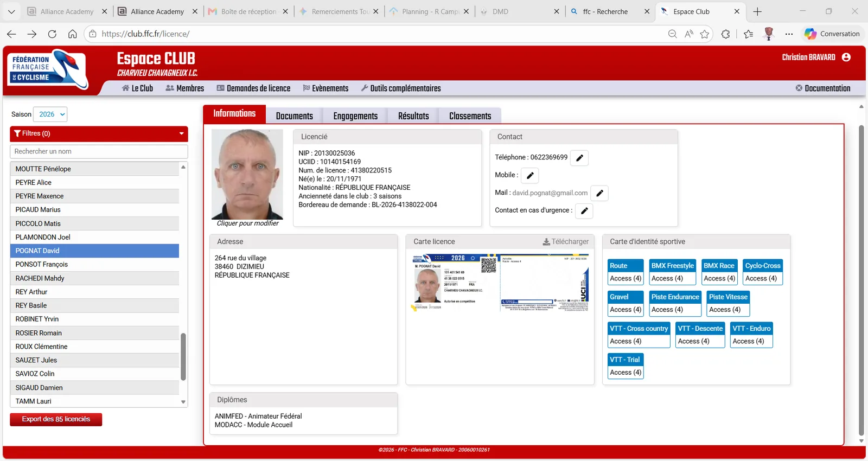Click the read aloud icon in address bar
This screenshot has height=461, width=868.
[688, 34]
